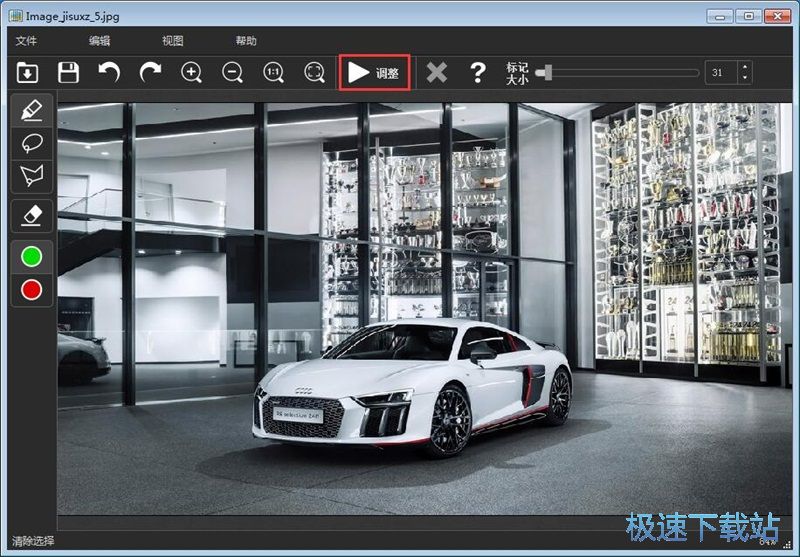Zoom out of the image
The height and width of the screenshot is (557, 800).
click(x=232, y=72)
